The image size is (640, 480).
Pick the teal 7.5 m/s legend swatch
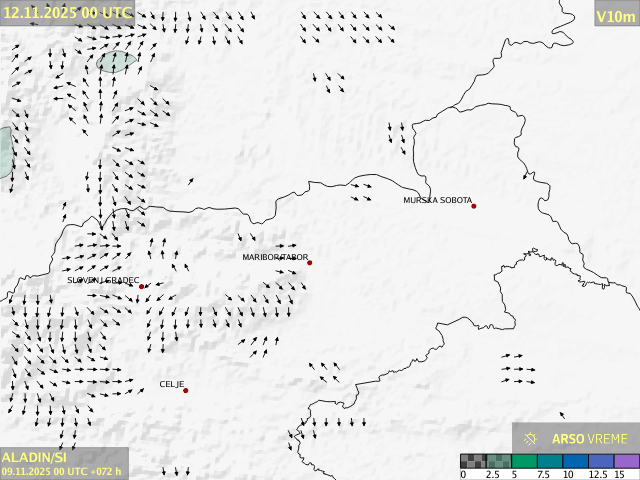(x=550, y=461)
